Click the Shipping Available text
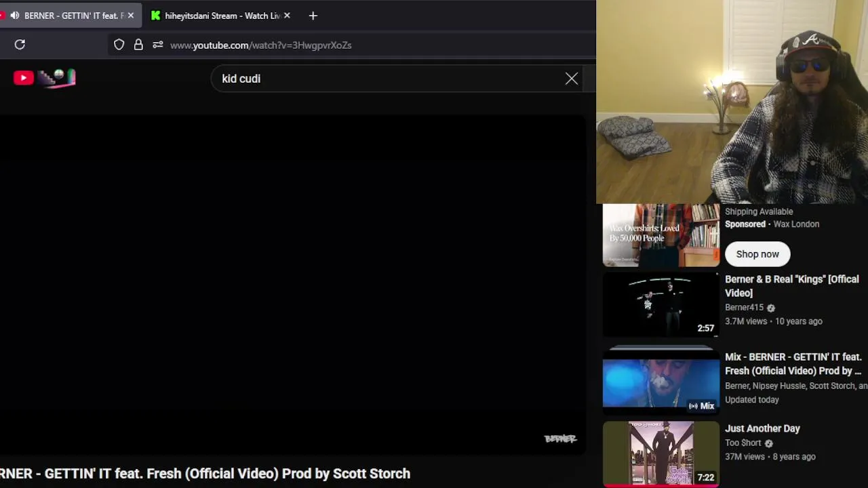Viewport: 868px width, 488px height. (x=759, y=211)
